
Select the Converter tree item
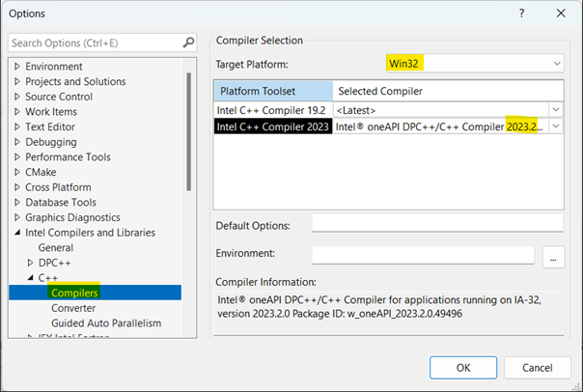73,308
